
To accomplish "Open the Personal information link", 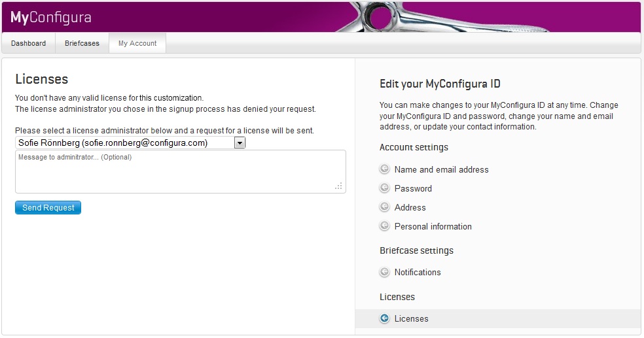I will tap(433, 226).
